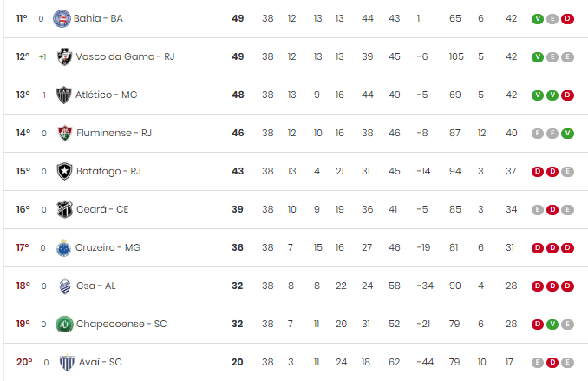
Task: Click Avaí's red D result badge
Action: [552, 363]
